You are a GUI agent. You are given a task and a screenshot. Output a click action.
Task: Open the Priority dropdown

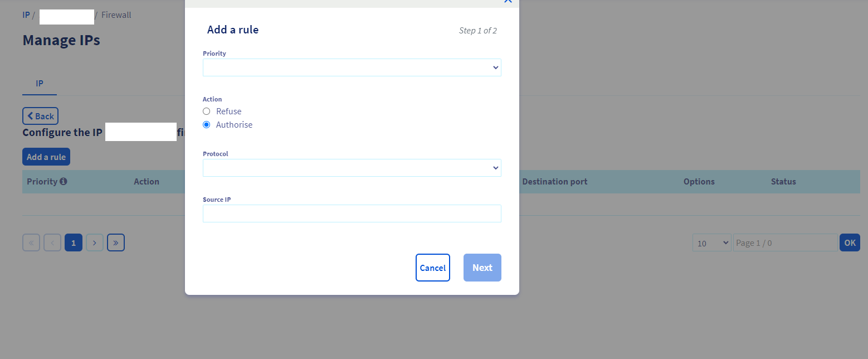click(352, 67)
